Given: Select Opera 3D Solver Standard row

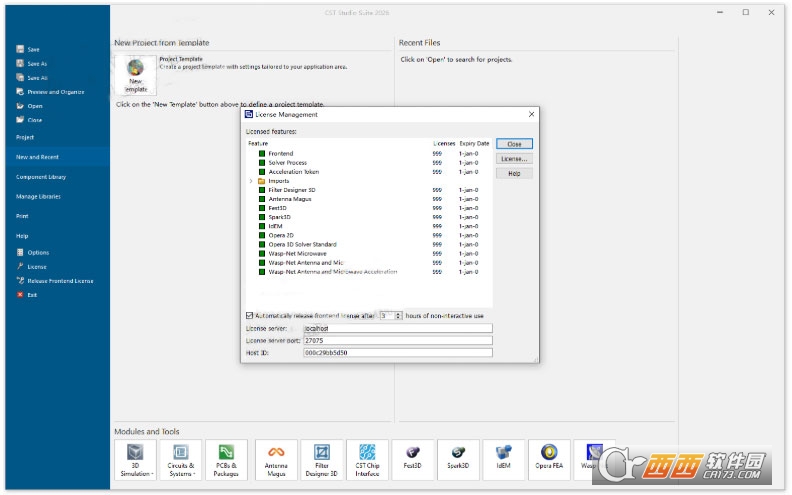Looking at the screenshot, I should (369, 244).
